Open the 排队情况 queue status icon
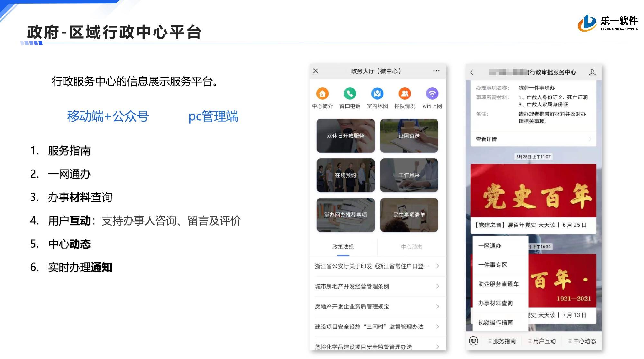 (x=405, y=94)
